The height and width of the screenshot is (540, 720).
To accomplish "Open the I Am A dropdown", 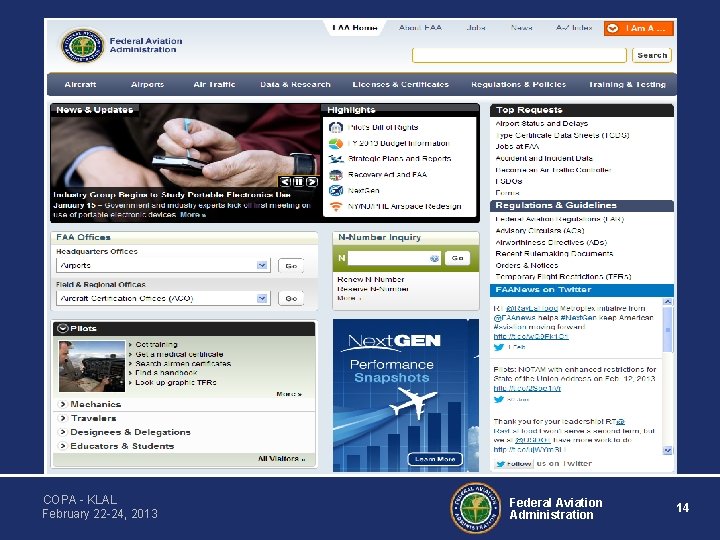I will [639, 28].
